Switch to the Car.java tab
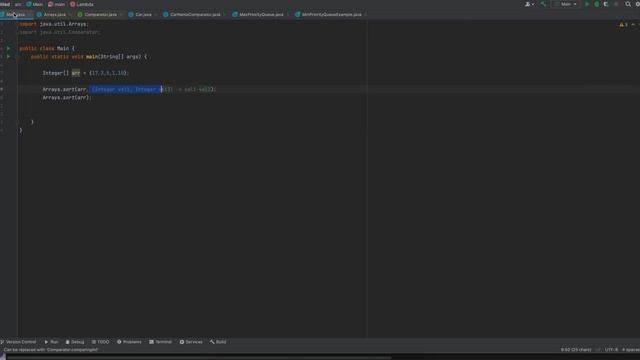Image resolution: width=640 pixels, height=360 pixels. (x=143, y=14)
